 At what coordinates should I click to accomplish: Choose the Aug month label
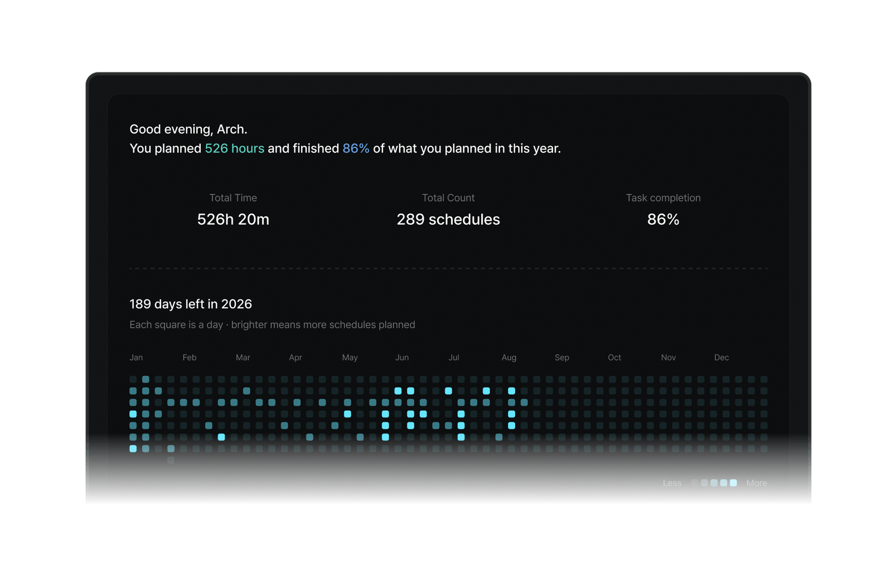click(x=508, y=357)
